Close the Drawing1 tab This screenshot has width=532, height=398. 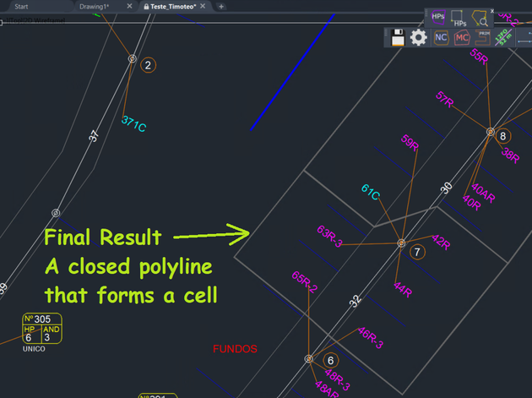pyautogui.click(x=129, y=6)
